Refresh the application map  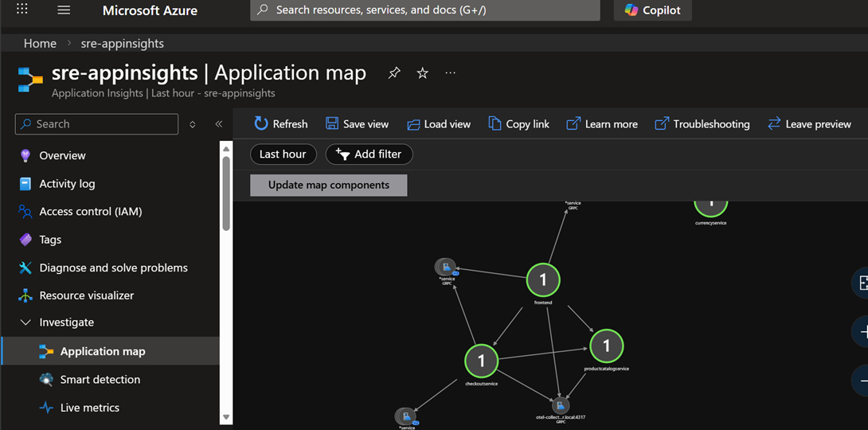280,124
